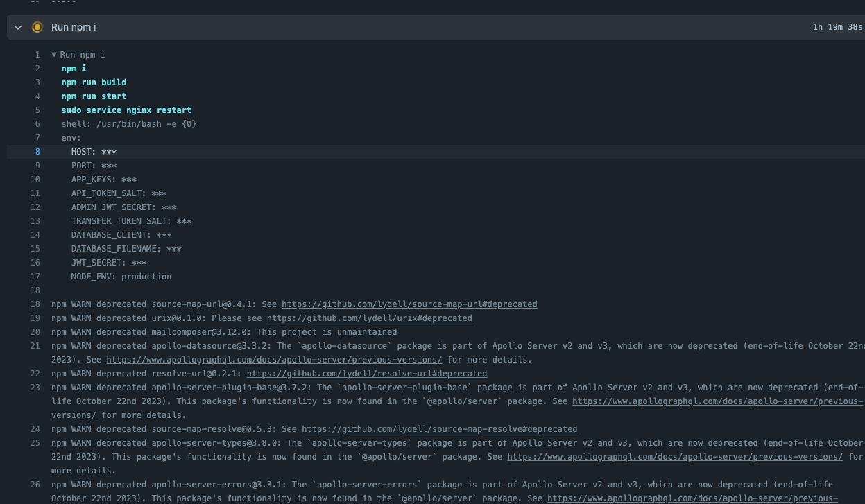This screenshot has height=504, width=865.
Task: Click the yellow in-progress status icon
Action: point(37,27)
